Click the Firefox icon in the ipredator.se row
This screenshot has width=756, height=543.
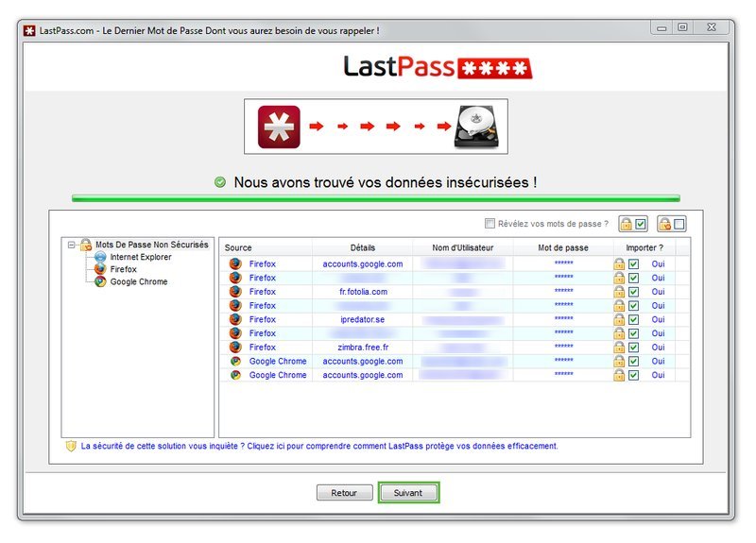pos(235,319)
